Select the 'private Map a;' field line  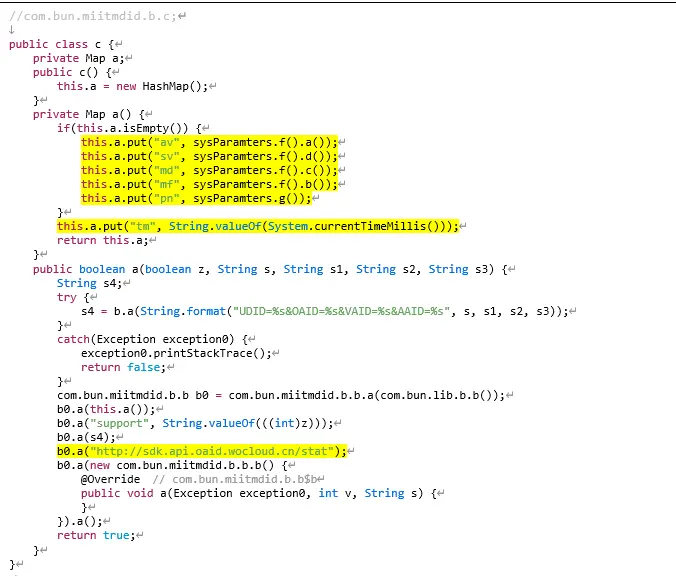tap(76, 59)
